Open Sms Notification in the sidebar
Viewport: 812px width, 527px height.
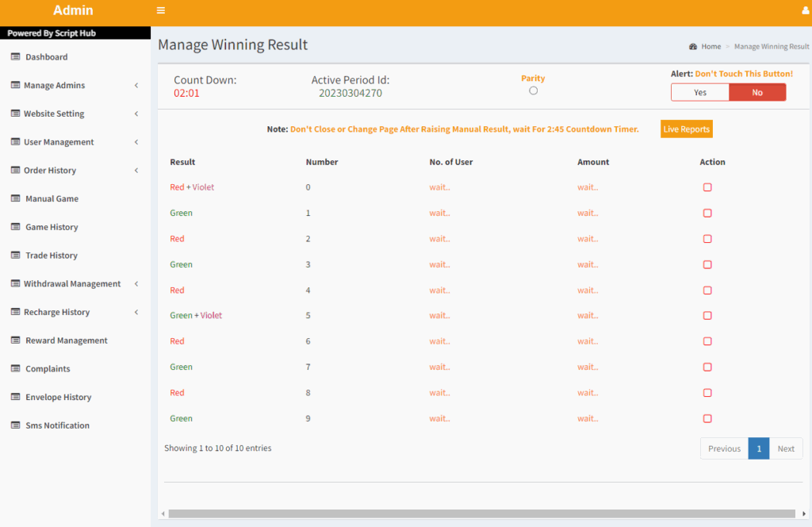coord(57,425)
